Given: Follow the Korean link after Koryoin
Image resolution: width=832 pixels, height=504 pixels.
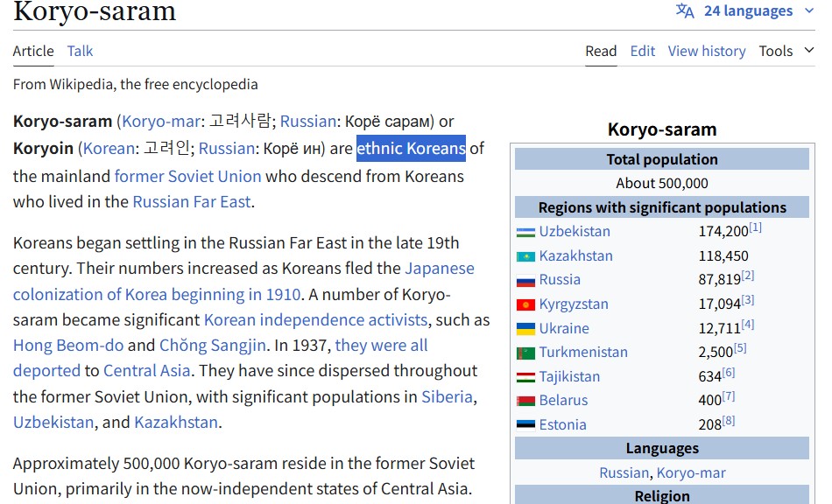Looking at the screenshot, I should 109,149.
